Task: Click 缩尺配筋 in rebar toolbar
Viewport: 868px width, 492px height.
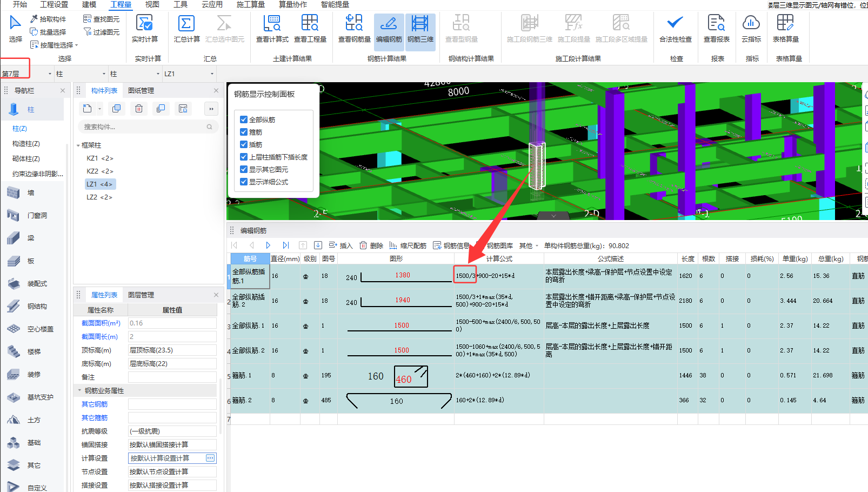Action: [x=408, y=245]
